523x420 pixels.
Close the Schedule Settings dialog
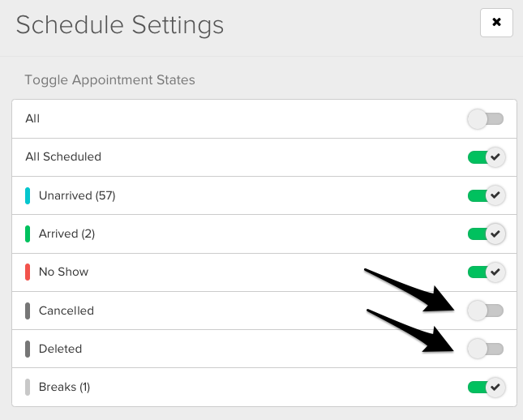(496, 23)
